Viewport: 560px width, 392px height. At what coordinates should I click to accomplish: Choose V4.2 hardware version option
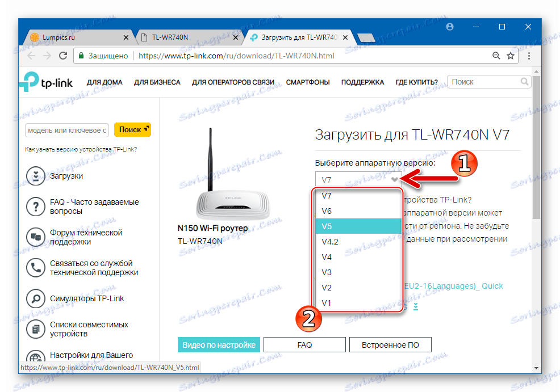point(358,242)
